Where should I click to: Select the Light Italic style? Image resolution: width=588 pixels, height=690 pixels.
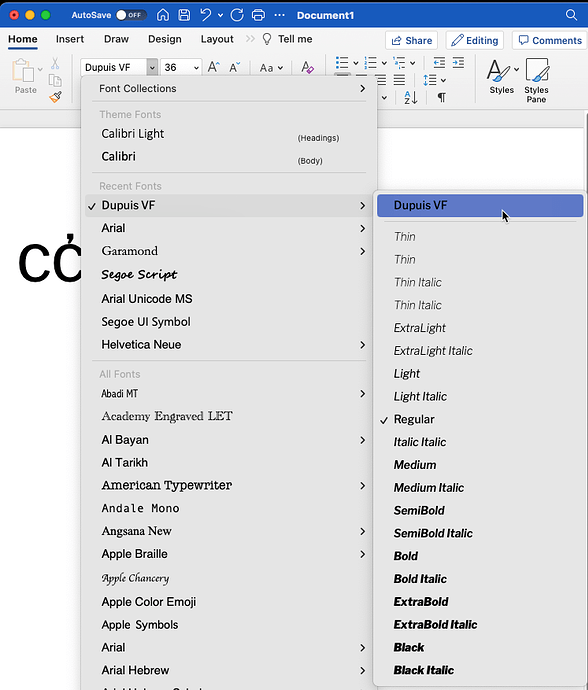[480, 396]
